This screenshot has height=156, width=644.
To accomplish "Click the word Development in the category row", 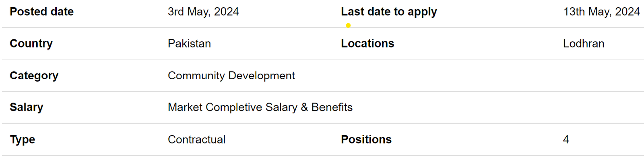I will tap(262, 76).
